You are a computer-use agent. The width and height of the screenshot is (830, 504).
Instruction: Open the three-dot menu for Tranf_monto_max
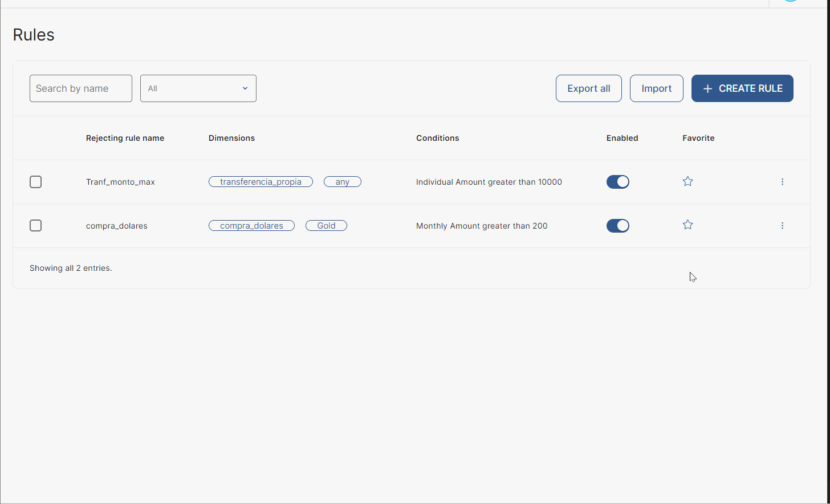[x=782, y=181]
